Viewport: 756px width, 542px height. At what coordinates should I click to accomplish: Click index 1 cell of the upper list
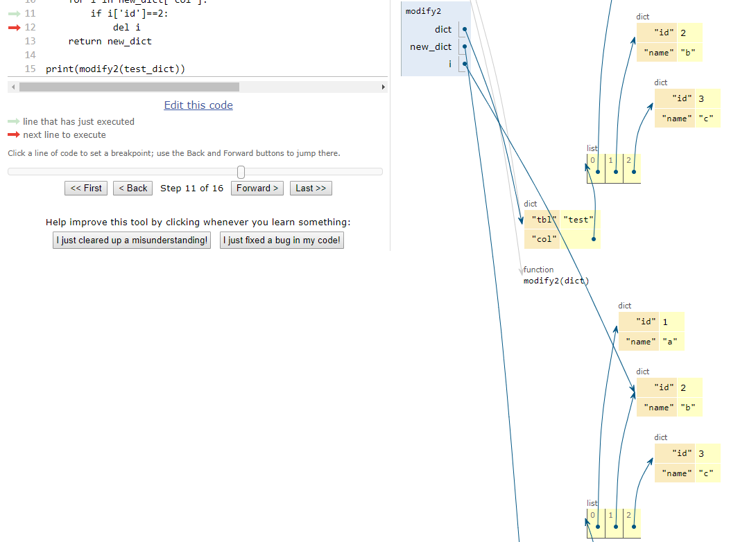tap(614, 168)
